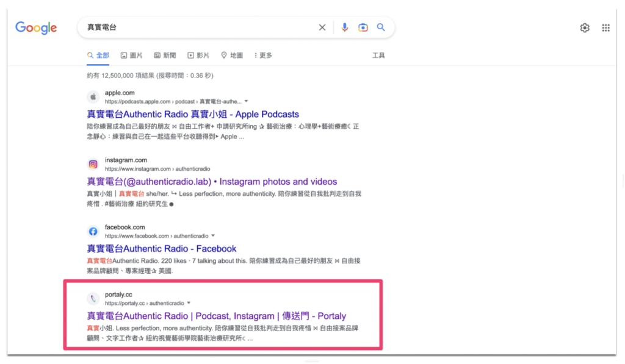Switch to the 圖片 tab
This screenshot has height=364, width=625.
[132, 55]
